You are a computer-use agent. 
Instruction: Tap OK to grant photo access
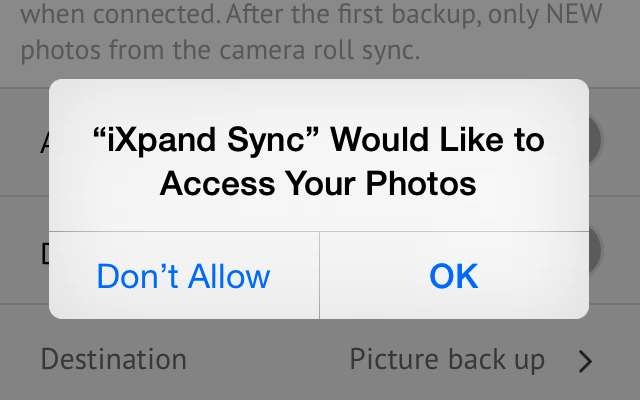click(453, 275)
